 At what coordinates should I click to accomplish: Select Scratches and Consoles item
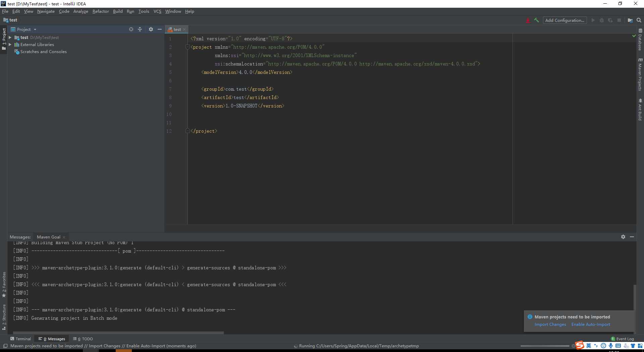coord(43,52)
